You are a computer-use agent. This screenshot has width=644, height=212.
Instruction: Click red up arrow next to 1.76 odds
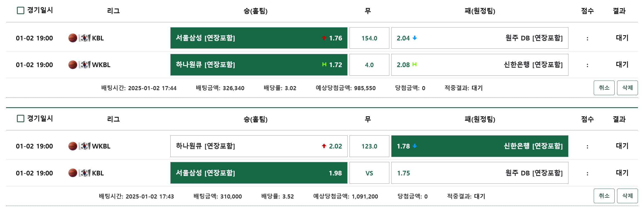pyautogui.click(x=324, y=38)
